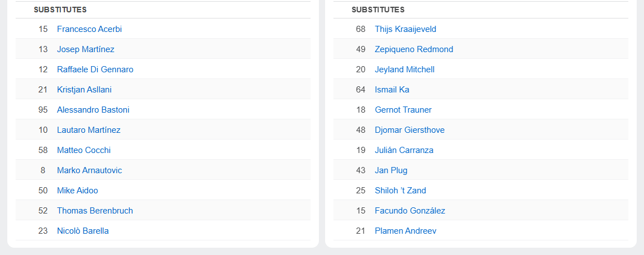644x255 pixels.
Task: View Alessandro Bastoni's player details
Action: point(93,110)
